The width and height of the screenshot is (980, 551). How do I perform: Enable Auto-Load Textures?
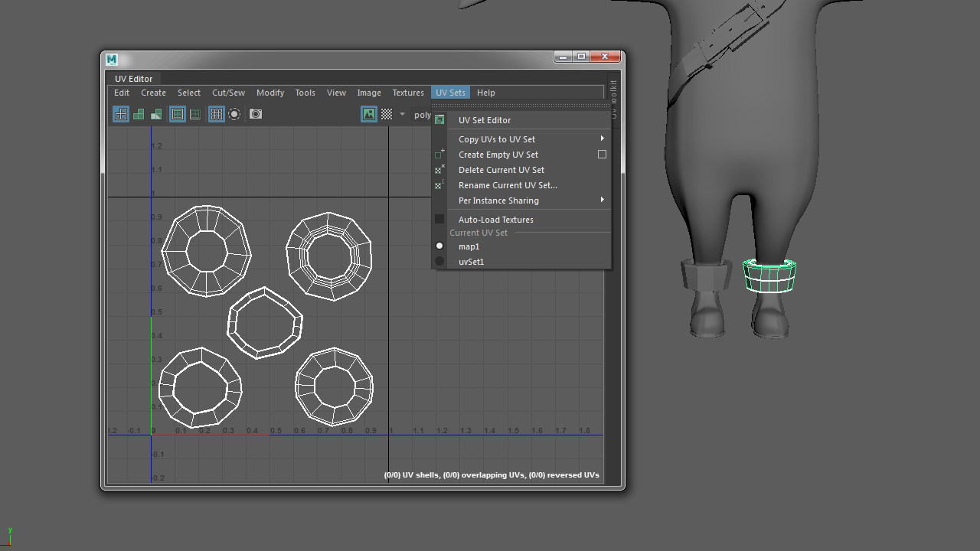coord(495,220)
